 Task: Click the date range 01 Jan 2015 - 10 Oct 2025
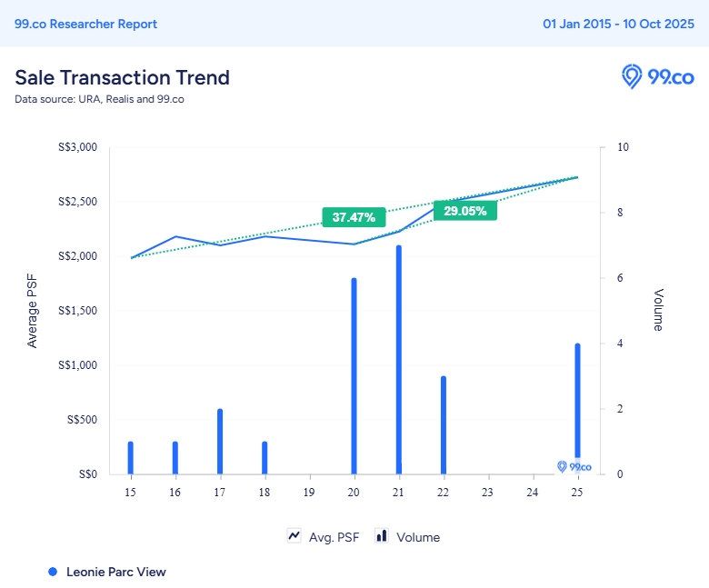[618, 24]
